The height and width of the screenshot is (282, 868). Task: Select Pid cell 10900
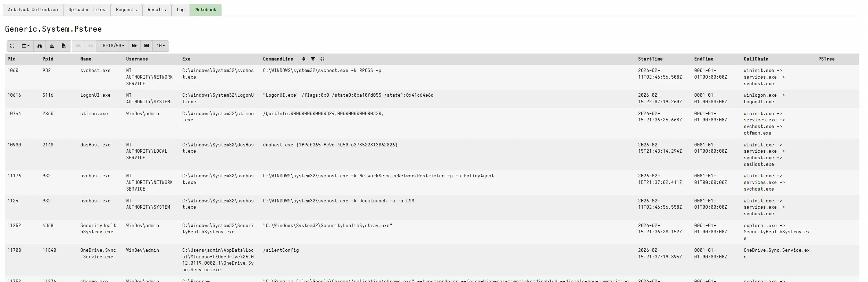click(x=14, y=145)
